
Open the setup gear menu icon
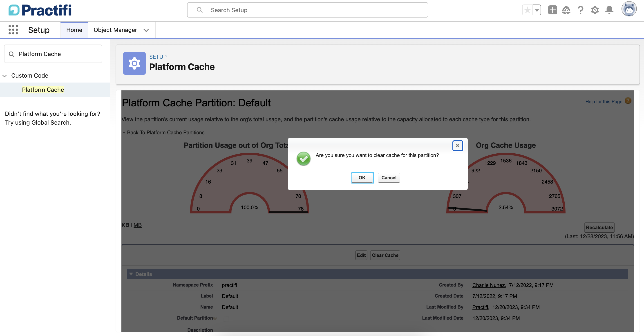pyautogui.click(x=595, y=10)
